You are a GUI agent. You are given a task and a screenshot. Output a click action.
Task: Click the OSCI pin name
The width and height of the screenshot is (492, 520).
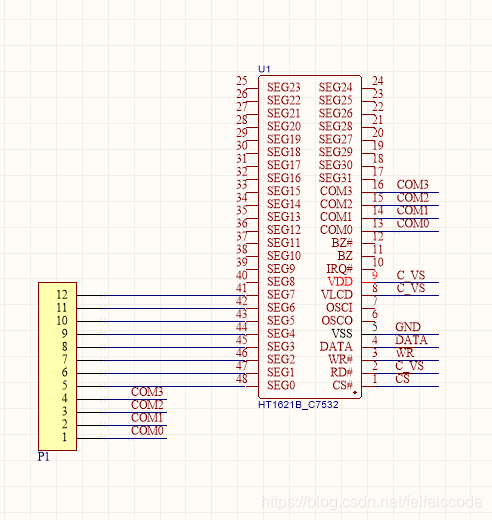tap(339, 308)
